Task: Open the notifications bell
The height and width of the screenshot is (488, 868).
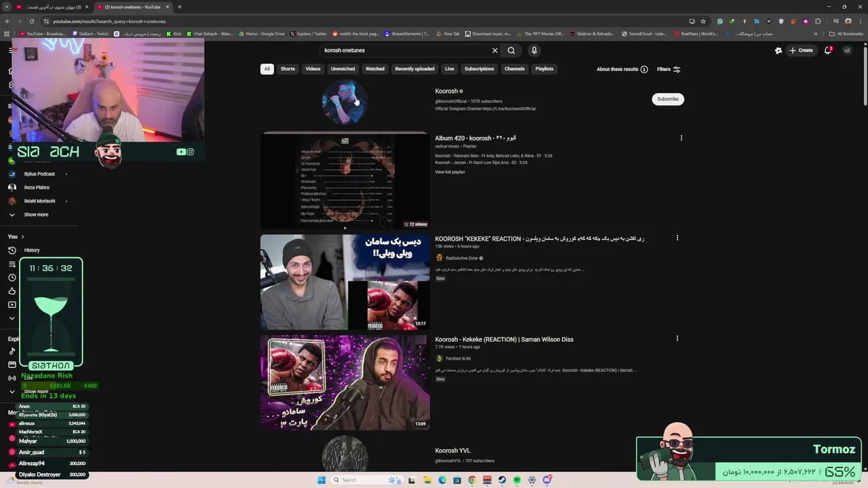Action: tap(827, 50)
